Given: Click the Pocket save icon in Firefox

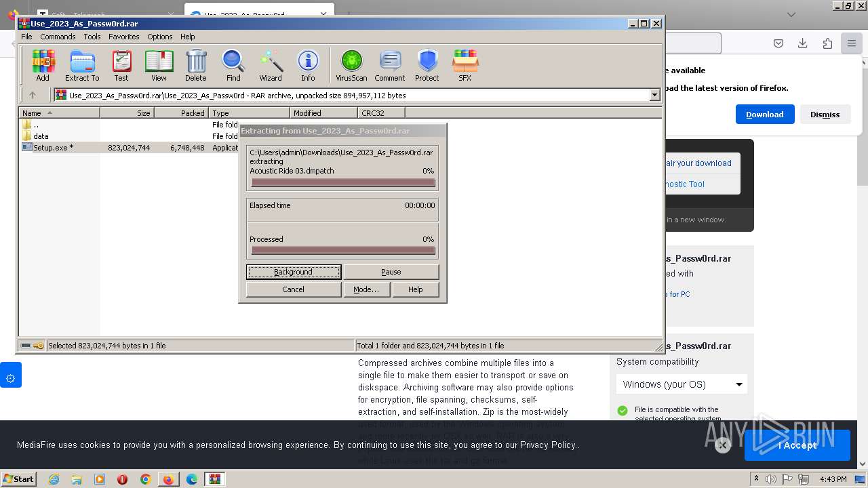Looking at the screenshot, I should 778,43.
